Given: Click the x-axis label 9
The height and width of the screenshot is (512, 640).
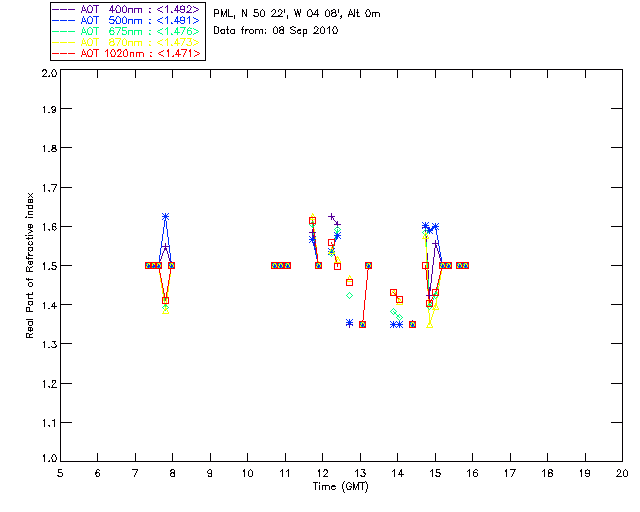Looking at the screenshot, I should point(210,473).
